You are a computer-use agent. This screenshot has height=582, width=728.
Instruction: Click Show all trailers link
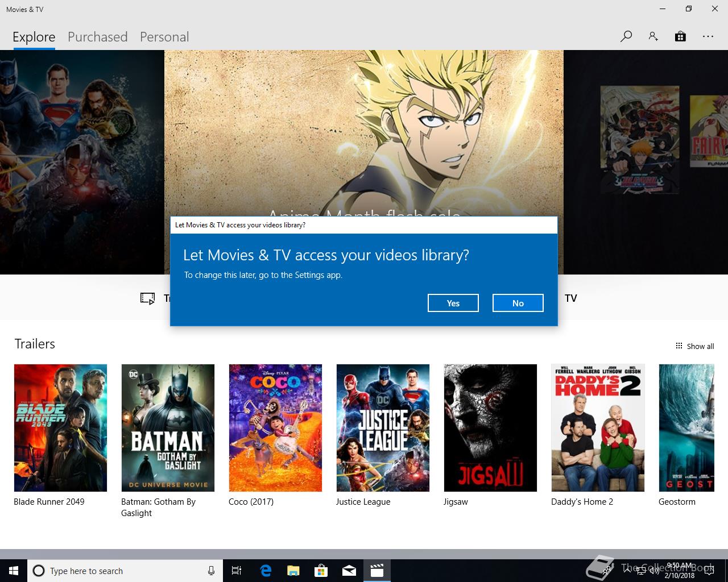point(700,346)
